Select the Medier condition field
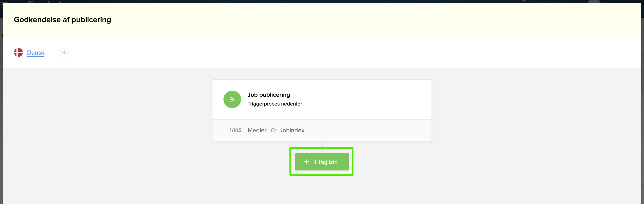Image resolution: width=644 pixels, height=204 pixels. pyautogui.click(x=257, y=130)
